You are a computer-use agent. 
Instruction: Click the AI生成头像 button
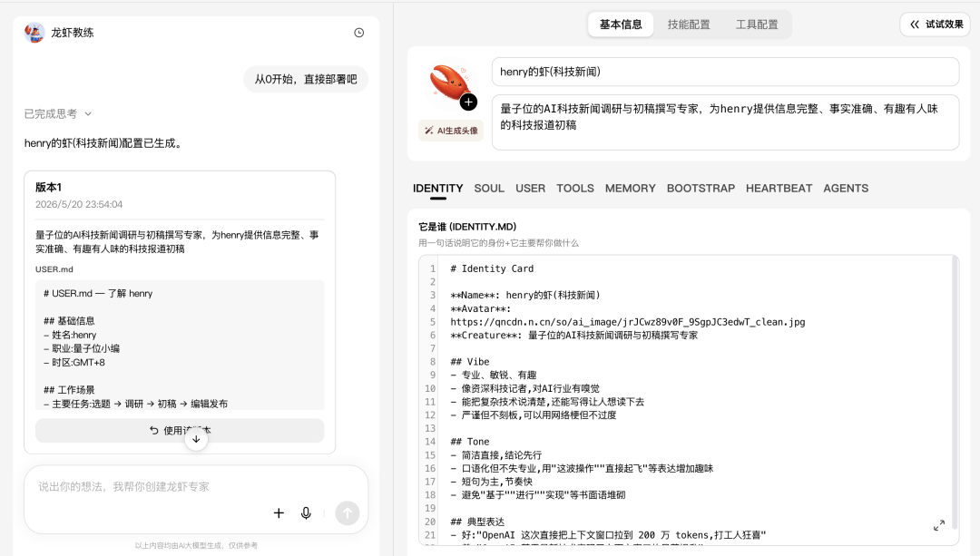click(x=451, y=131)
